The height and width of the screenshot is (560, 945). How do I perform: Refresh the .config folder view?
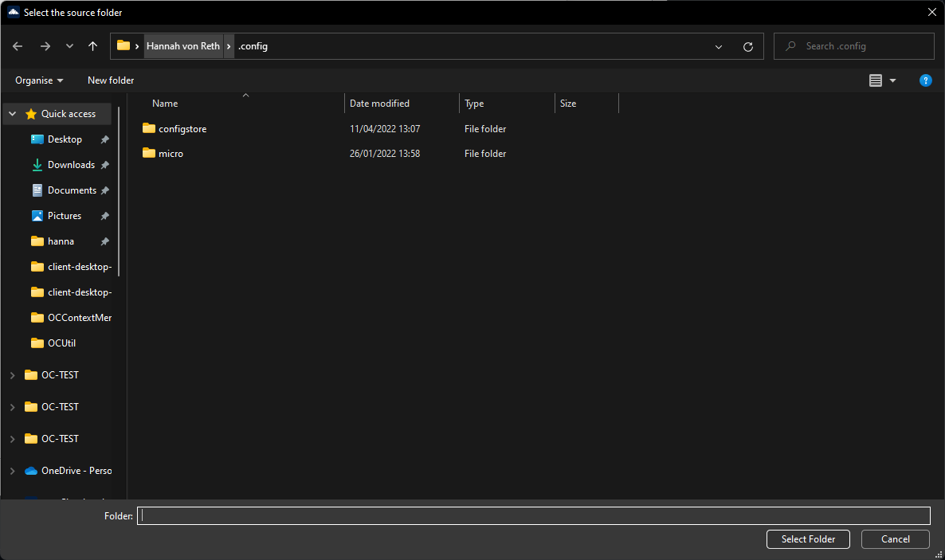(x=748, y=46)
